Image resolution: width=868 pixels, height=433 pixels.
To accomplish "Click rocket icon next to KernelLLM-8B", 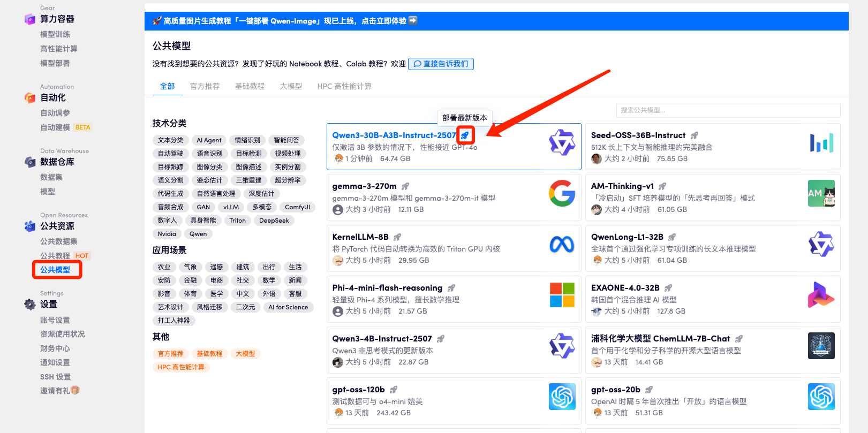I will [397, 237].
